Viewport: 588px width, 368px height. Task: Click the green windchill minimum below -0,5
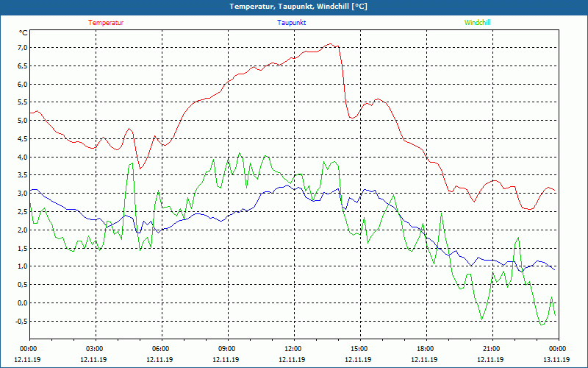tap(542, 325)
